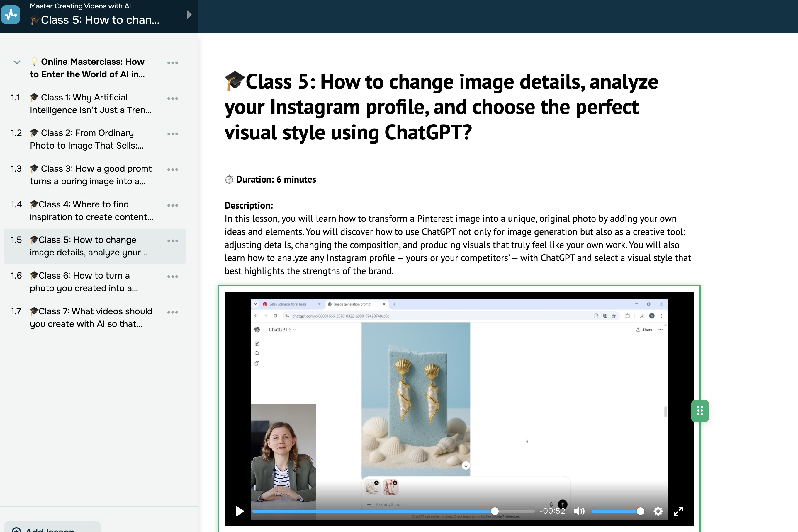Click the lesson title heading text

click(x=441, y=107)
